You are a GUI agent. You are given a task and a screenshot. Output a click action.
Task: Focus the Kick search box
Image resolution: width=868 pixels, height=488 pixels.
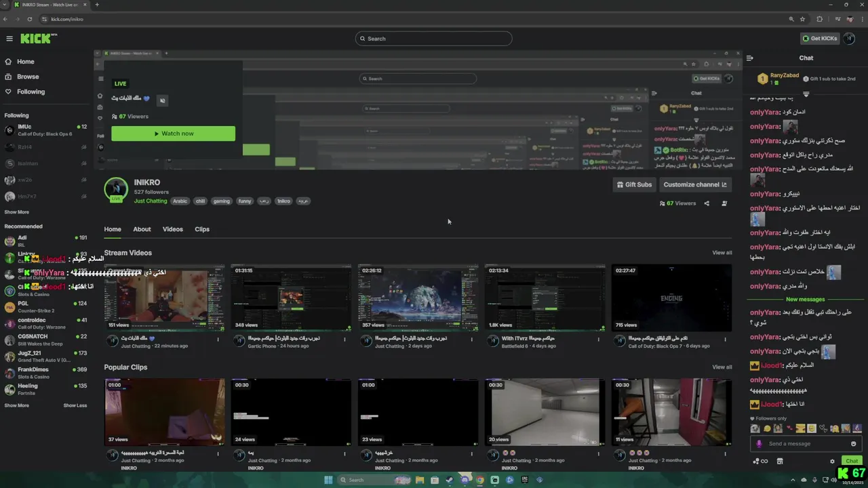click(433, 39)
